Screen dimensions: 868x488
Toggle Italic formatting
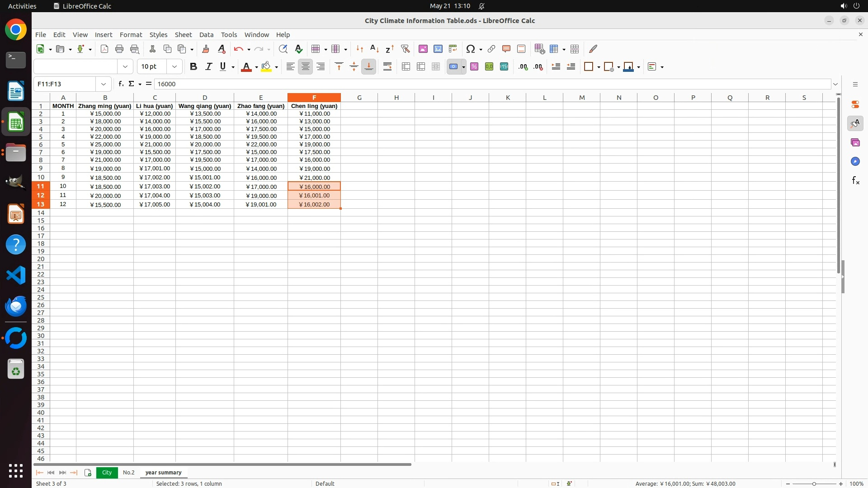click(208, 67)
